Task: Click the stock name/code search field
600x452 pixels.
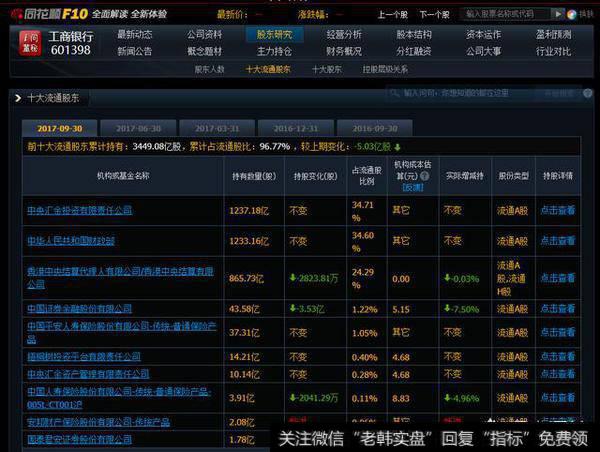Action: point(506,14)
